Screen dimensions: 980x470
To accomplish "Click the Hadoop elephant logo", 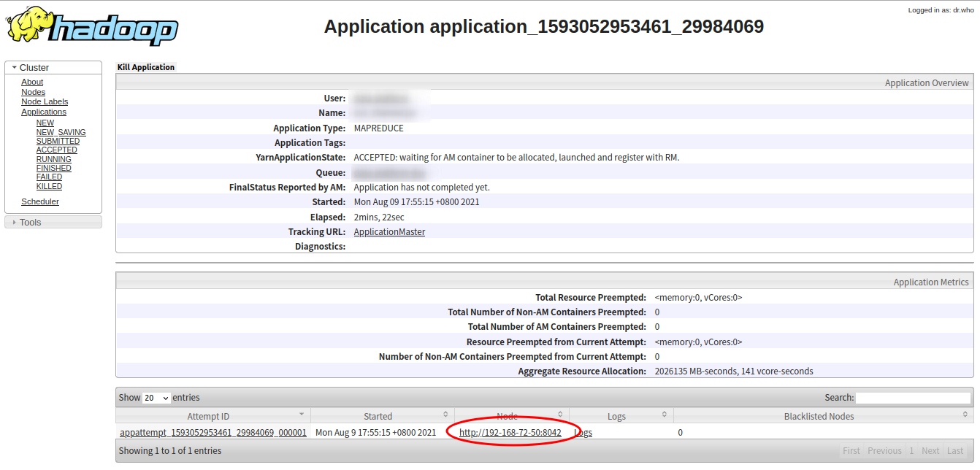I will 92,26.
